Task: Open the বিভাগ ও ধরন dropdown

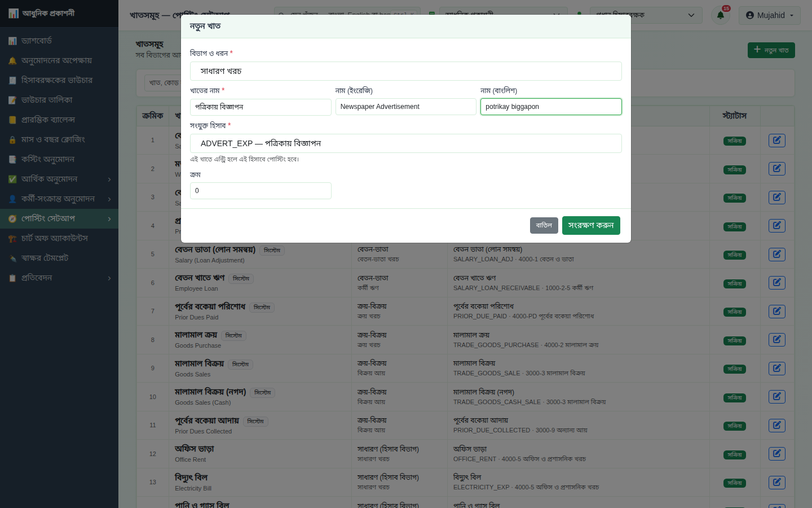Action: pos(406,71)
